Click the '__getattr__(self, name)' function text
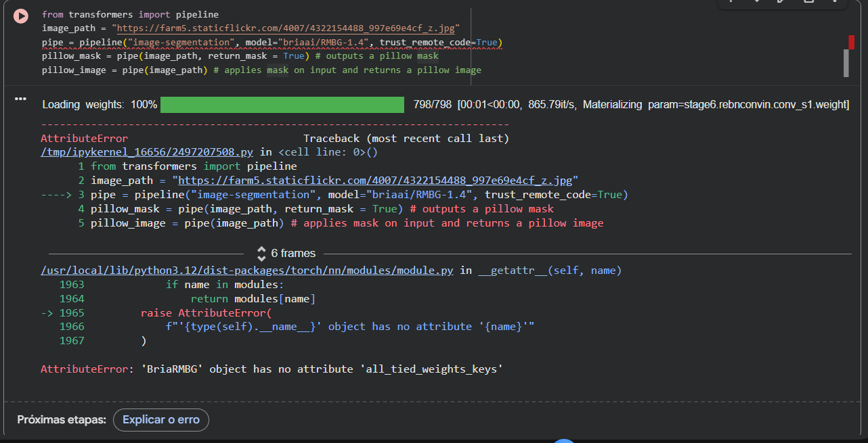 (550, 271)
